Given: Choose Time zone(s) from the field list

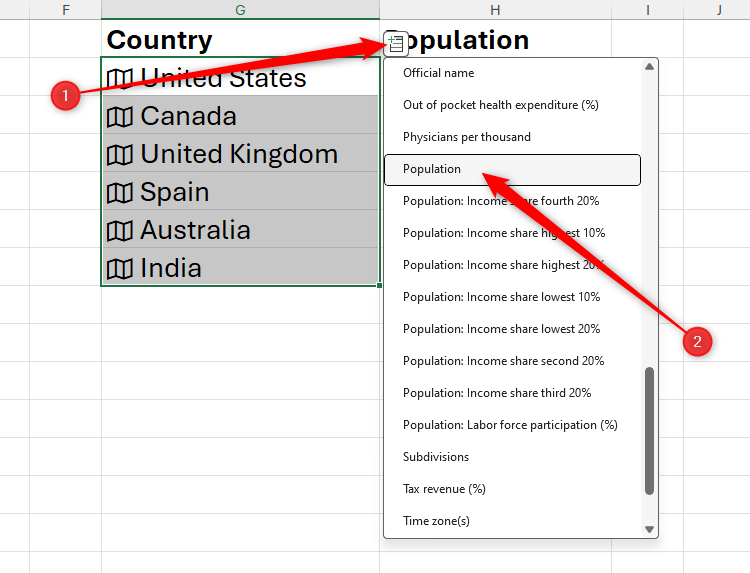Looking at the screenshot, I should [436, 521].
